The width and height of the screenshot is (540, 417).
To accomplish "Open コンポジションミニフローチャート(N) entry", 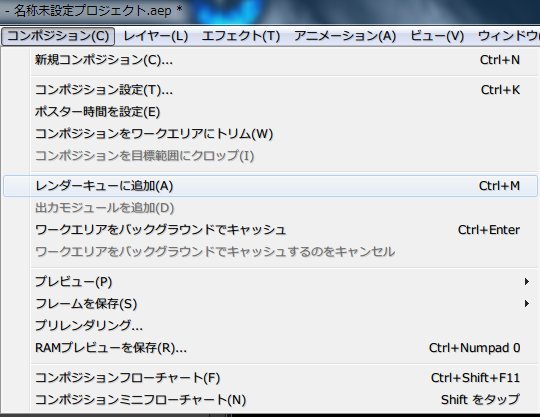I will [x=270, y=400].
